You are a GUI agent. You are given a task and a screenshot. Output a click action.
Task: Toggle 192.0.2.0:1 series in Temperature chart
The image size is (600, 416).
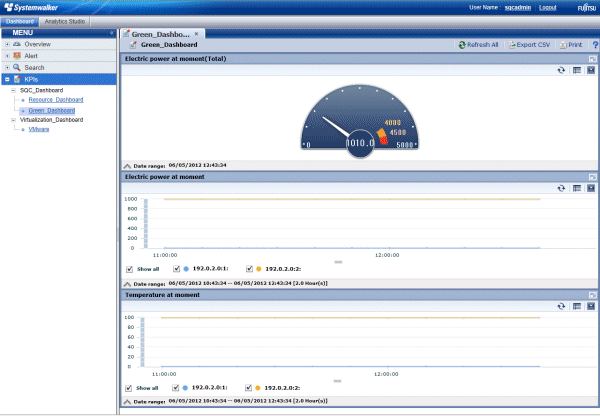(x=175, y=388)
